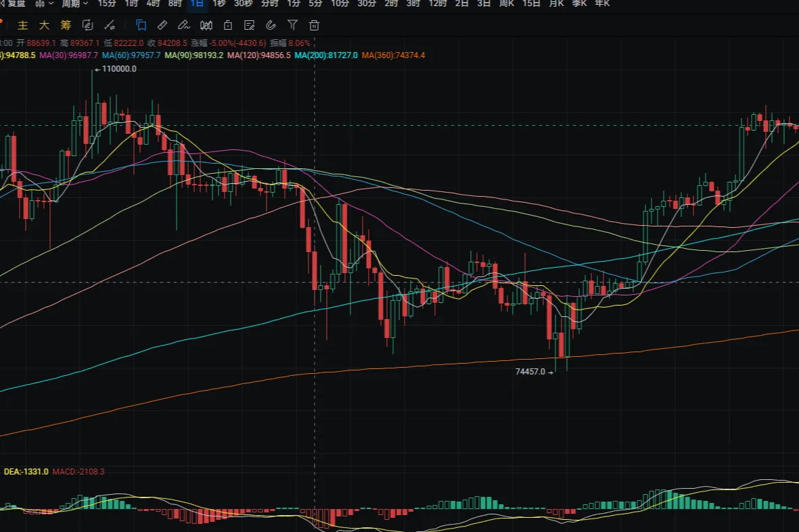The image size is (799, 532).
Task: Click the MA(30):96987.7 indicator label
Action: [69, 55]
